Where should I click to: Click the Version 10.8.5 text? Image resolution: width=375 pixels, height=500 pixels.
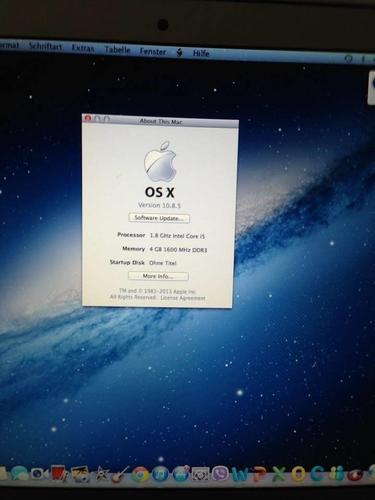click(x=159, y=205)
